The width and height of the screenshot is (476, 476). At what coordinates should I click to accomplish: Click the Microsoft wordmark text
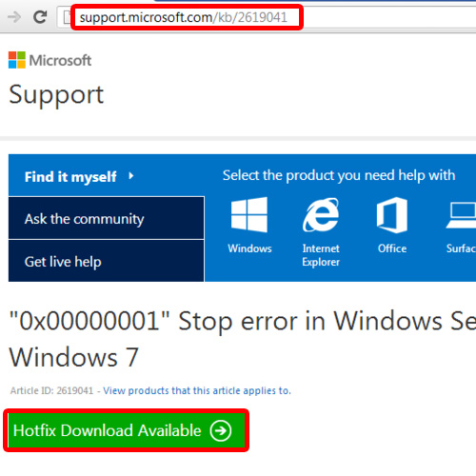pos(60,60)
